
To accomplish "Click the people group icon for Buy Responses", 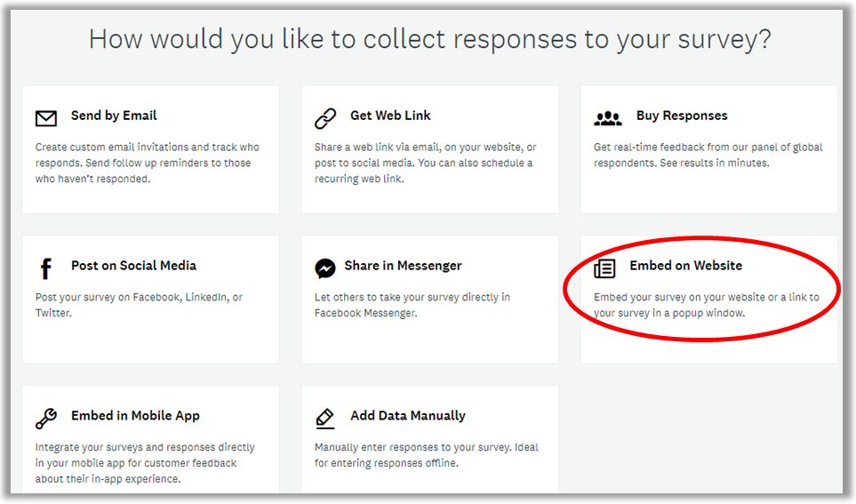I will [x=608, y=118].
